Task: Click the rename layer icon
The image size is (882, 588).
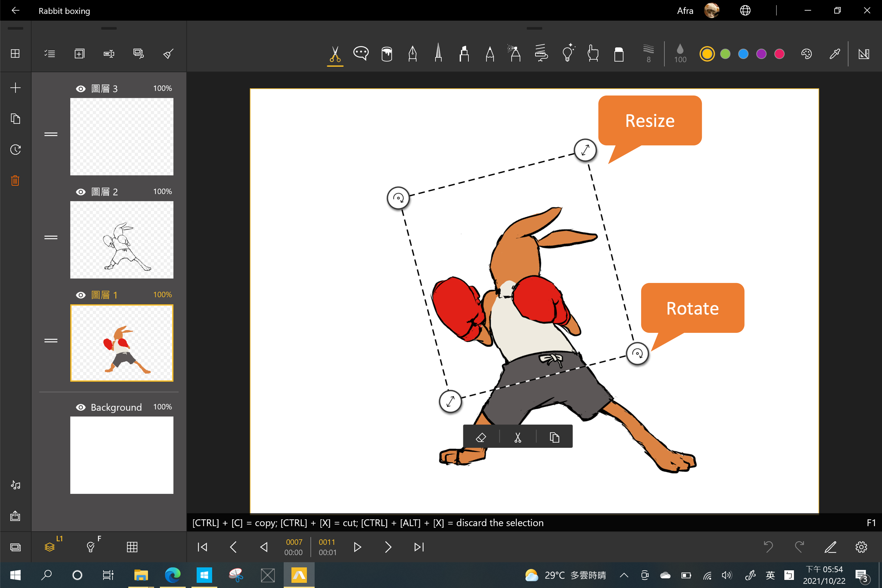Action: tap(109, 54)
